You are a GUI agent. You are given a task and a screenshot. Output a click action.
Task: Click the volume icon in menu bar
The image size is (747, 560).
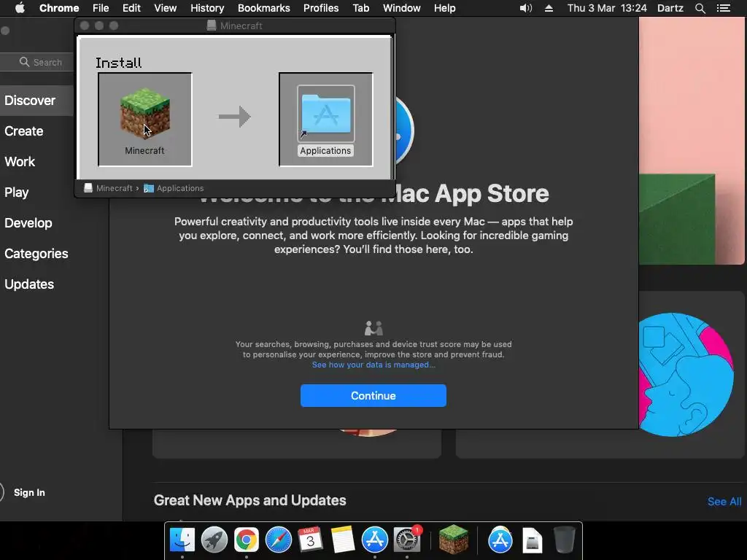tap(525, 8)
